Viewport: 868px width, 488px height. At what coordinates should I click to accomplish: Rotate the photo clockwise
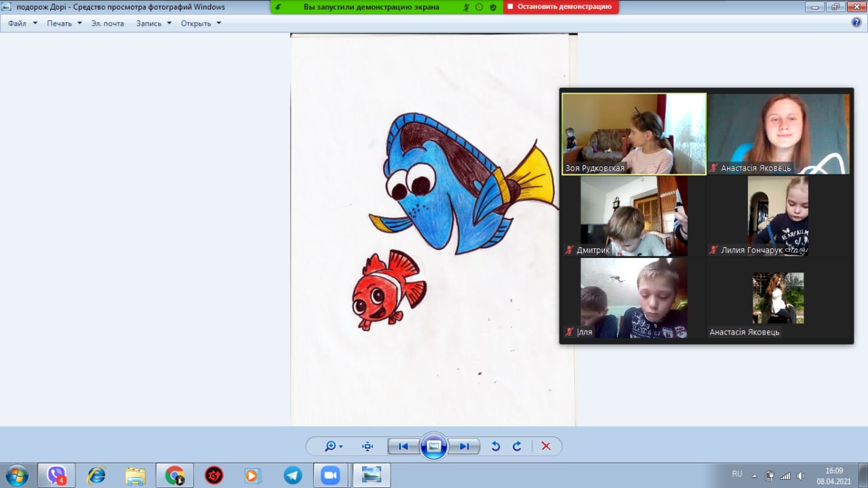tap(517, 446)
